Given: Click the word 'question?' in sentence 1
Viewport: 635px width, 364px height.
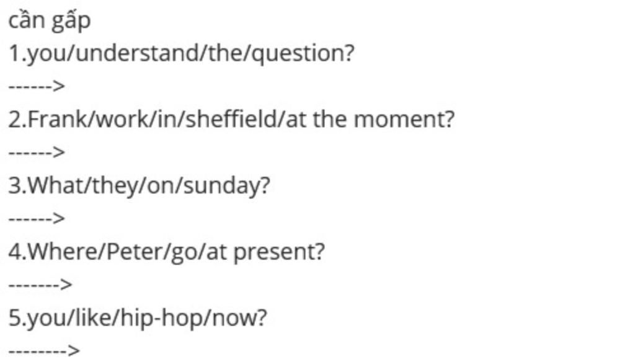Looking at the screenshot, I should pos(303,53).
